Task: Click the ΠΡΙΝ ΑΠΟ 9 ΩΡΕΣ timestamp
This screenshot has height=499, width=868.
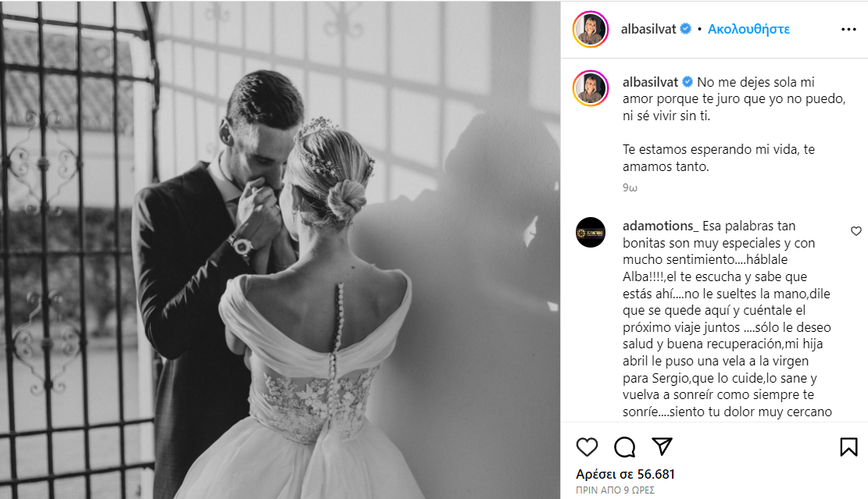Action: pos(615,490)
